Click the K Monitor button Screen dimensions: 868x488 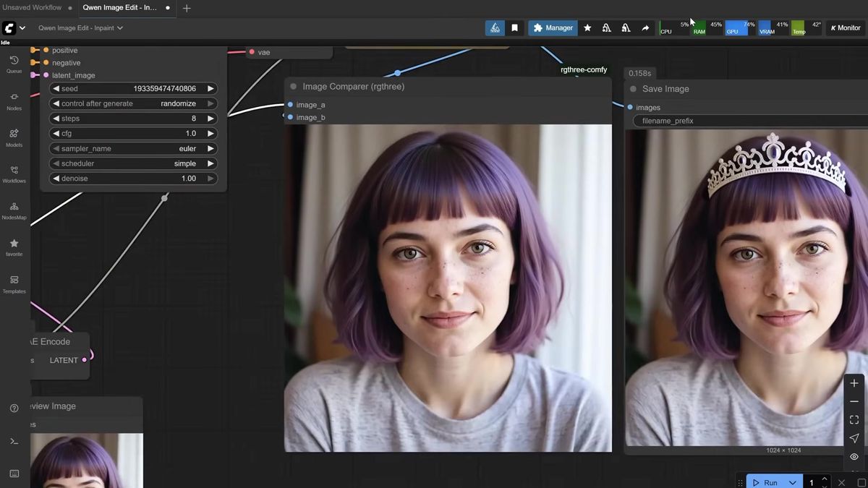click(846, 27)
